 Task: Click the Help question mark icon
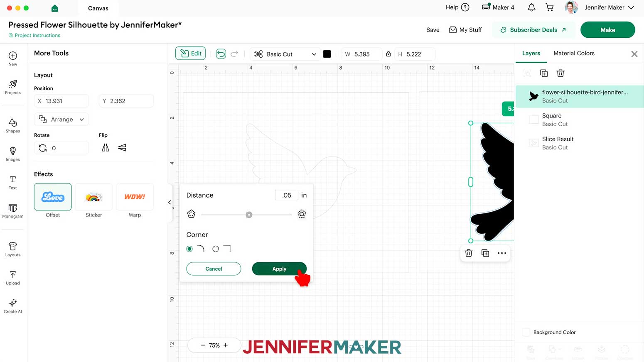click(465, 7)
